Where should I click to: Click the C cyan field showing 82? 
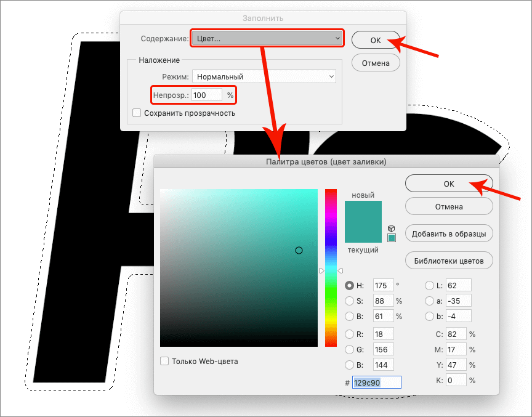click(456, 334)
